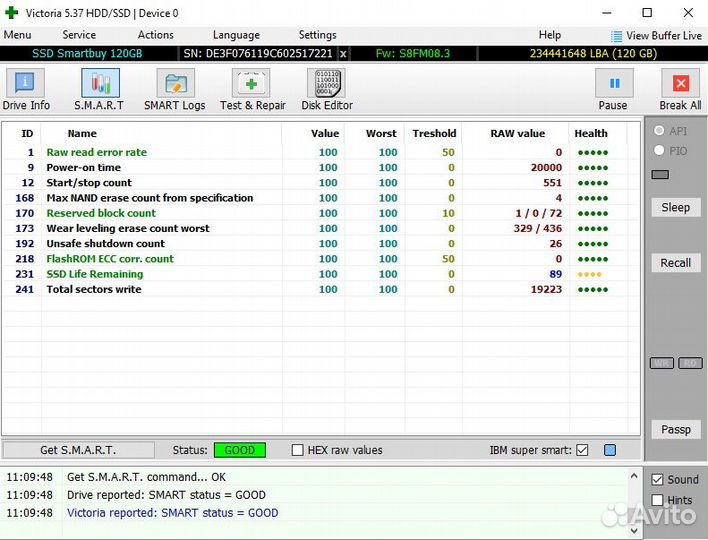
Task: Toggle IBM super smart checkbox
Action: tap(582, 450)
